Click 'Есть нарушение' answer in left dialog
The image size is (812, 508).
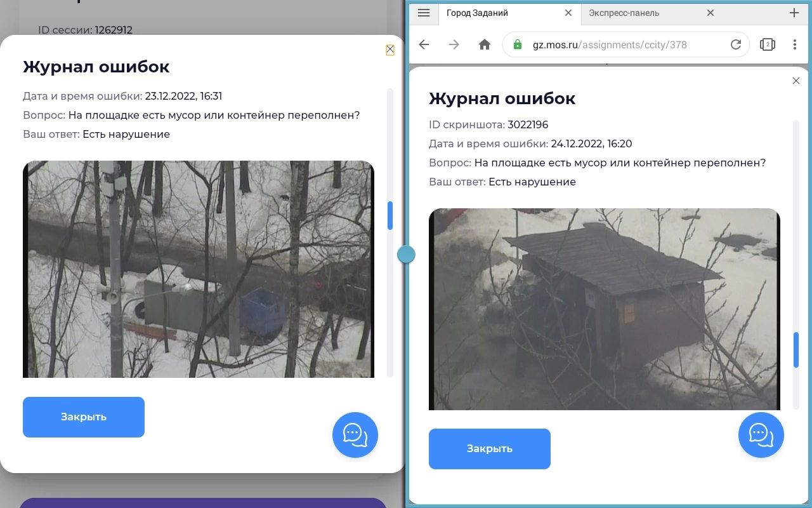pyautogui.click(x=126, y=135)
